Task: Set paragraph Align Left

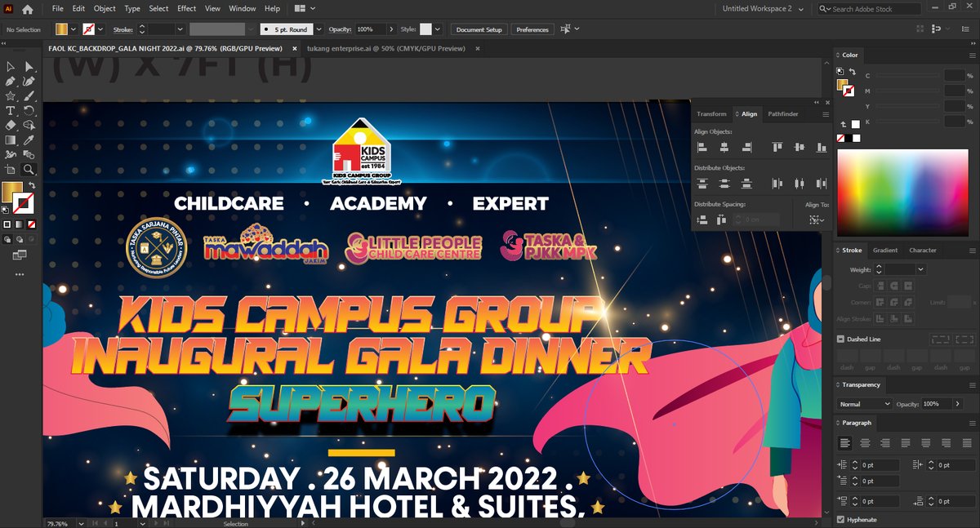Action: [844, 443]
